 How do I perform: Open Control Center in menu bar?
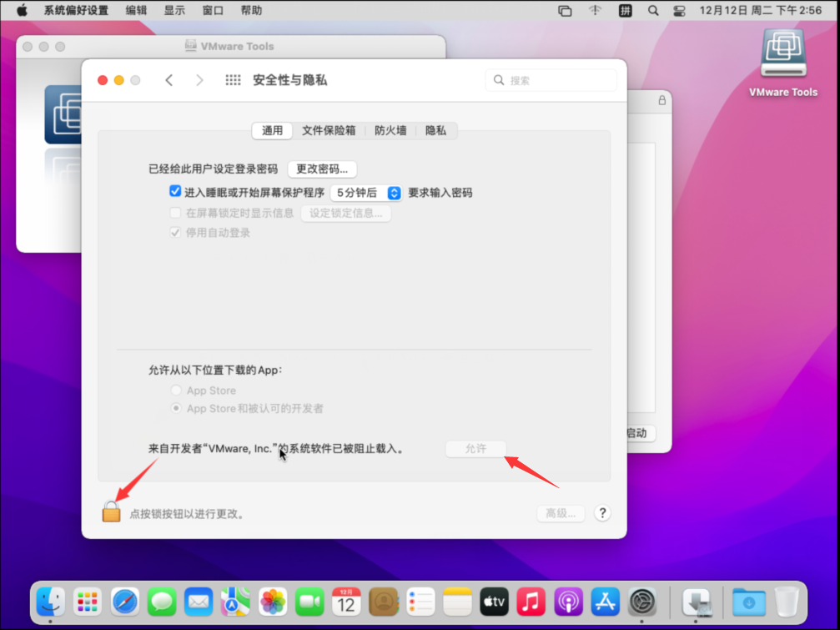(679, 10)
